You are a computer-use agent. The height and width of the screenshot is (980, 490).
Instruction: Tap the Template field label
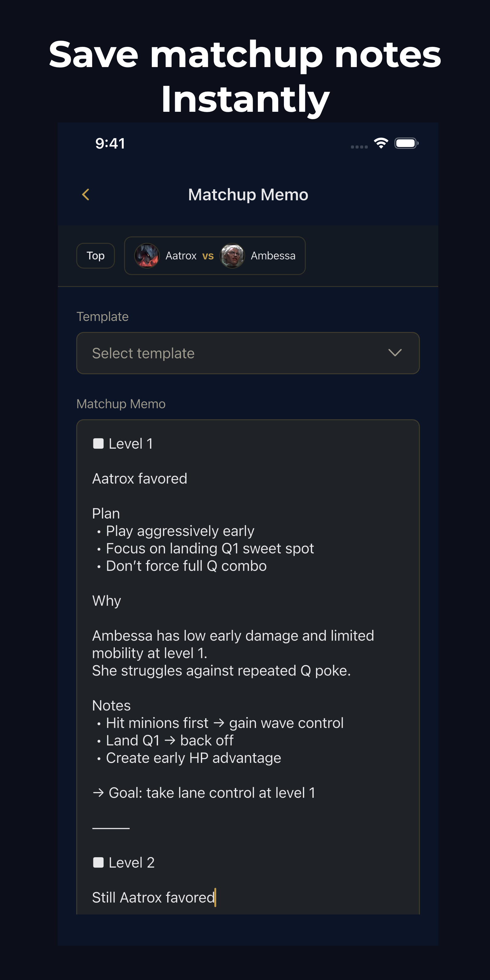[x=102, y=316]
